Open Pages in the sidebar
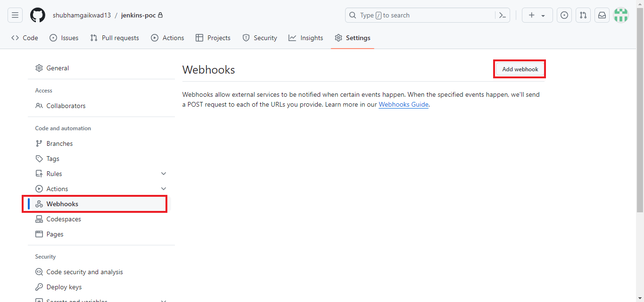Viewport: 644px width, 302px height. pyautogui.click(x=101, y=234)
